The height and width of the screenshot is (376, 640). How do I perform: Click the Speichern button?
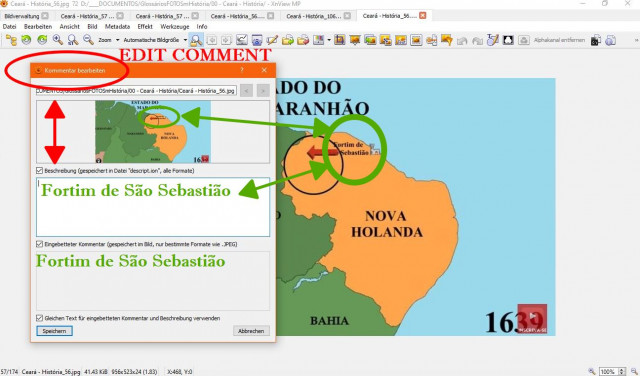(54, 331)
